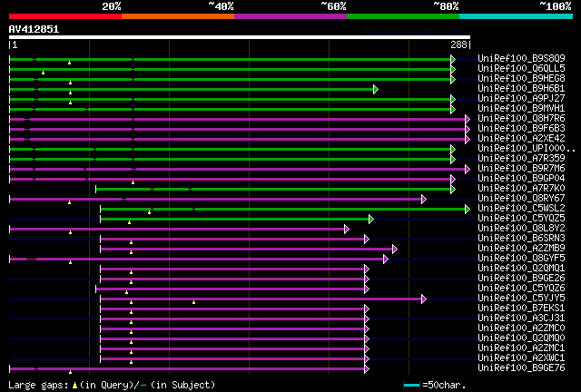
Task: Select the UniRef100_B9HEG8 entry name
Action: (x=521, y=78)
